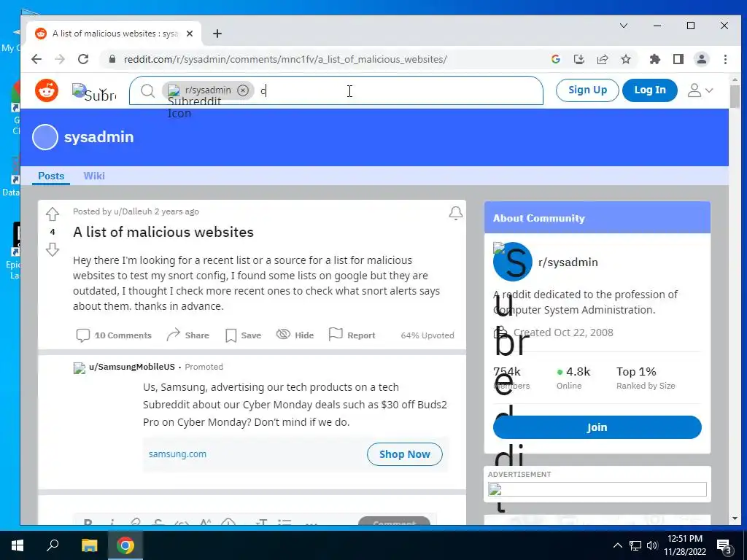Click the Chrome taskbar icon
Image resolution: width=747 pixels, height=560 pixels.
(125, 545)
